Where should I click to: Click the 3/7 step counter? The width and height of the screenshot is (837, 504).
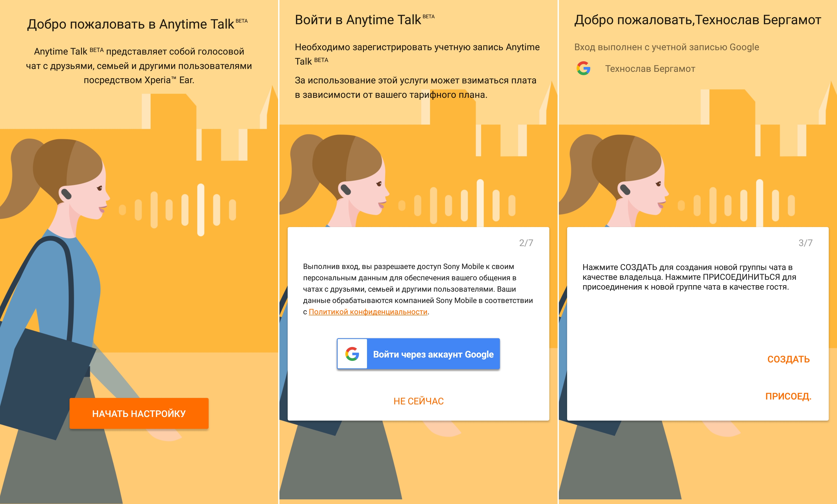[805, 243]
